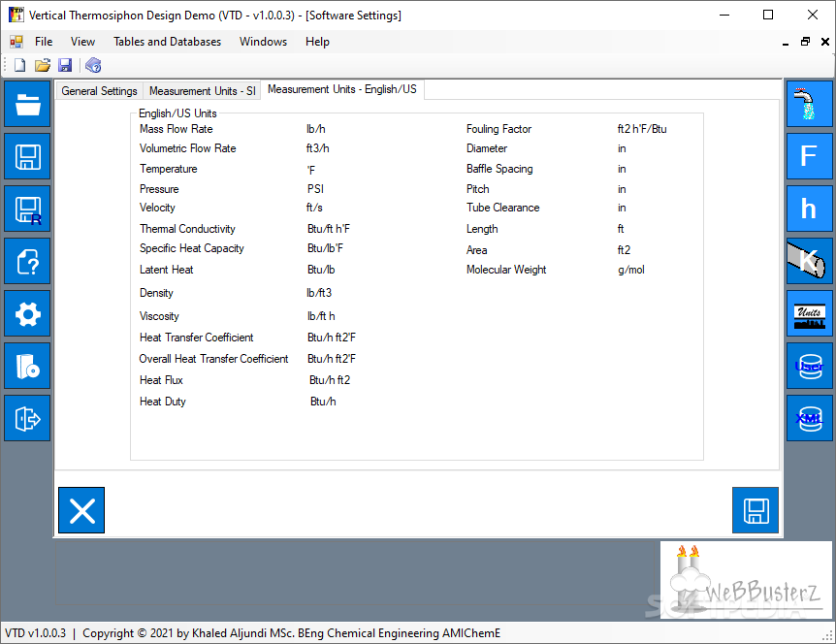Click the Tube Clearance label
Viewport: 836px width, 644px height.
click(502, 208)
